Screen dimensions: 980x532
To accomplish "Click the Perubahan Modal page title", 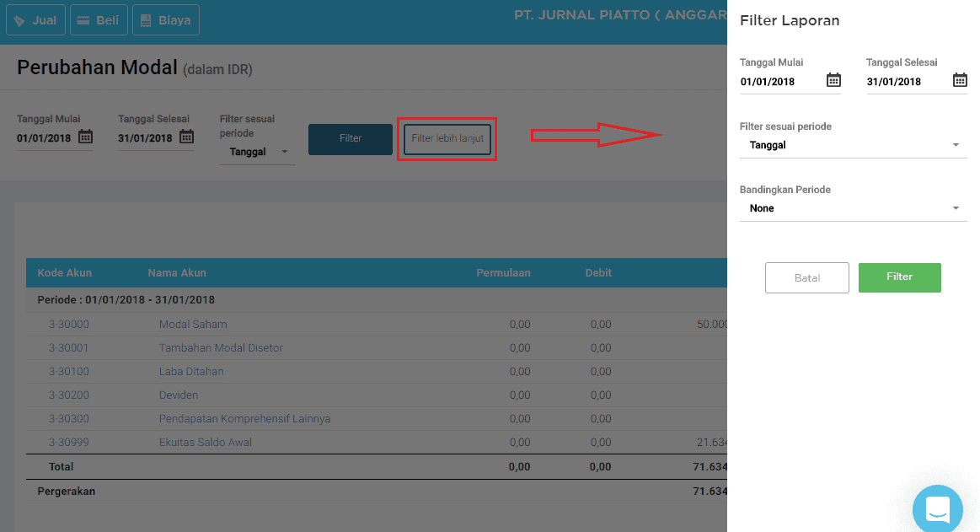I will point(97,67).
